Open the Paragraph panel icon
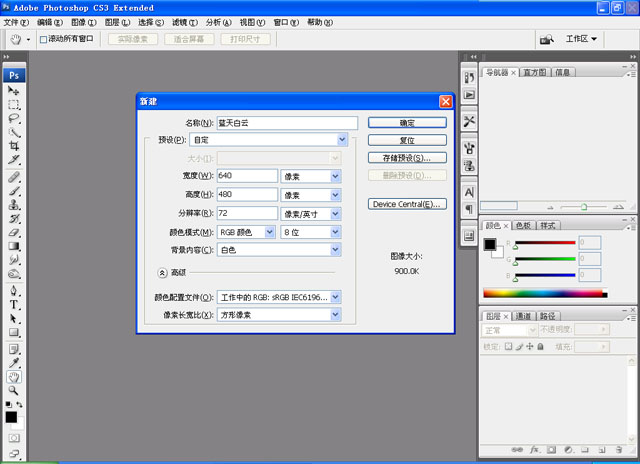640x464 pixels. click(469, 209)
